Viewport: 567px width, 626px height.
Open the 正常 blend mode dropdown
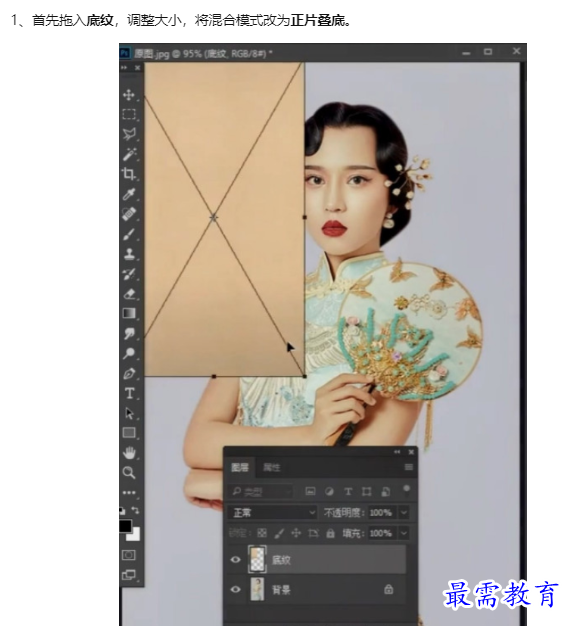pos(273,512)
